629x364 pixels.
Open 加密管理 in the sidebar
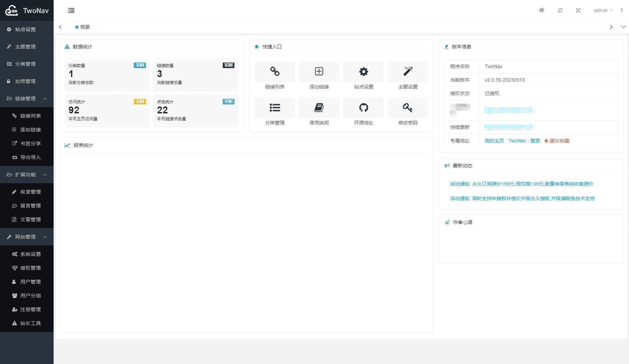coord(27,81)
